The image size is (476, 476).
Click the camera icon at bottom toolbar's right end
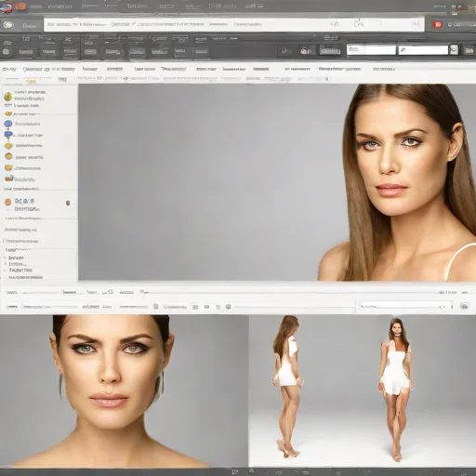tap(464, 306)
